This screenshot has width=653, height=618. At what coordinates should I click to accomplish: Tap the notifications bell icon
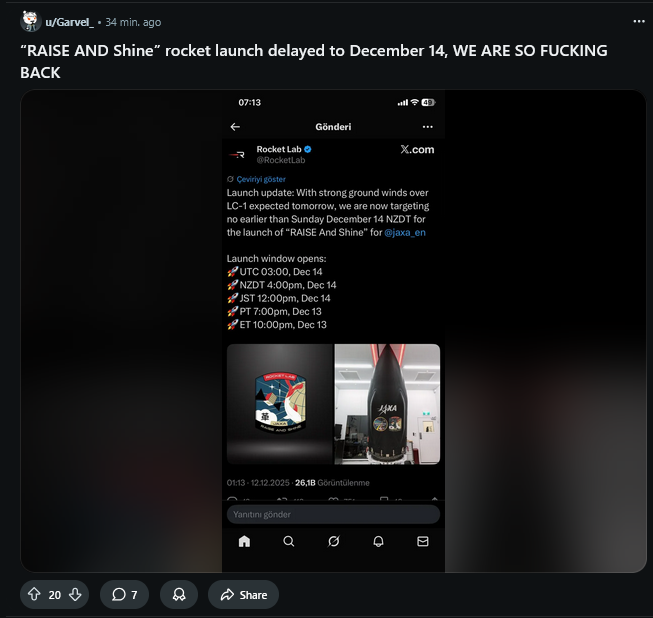coord(378,541)
